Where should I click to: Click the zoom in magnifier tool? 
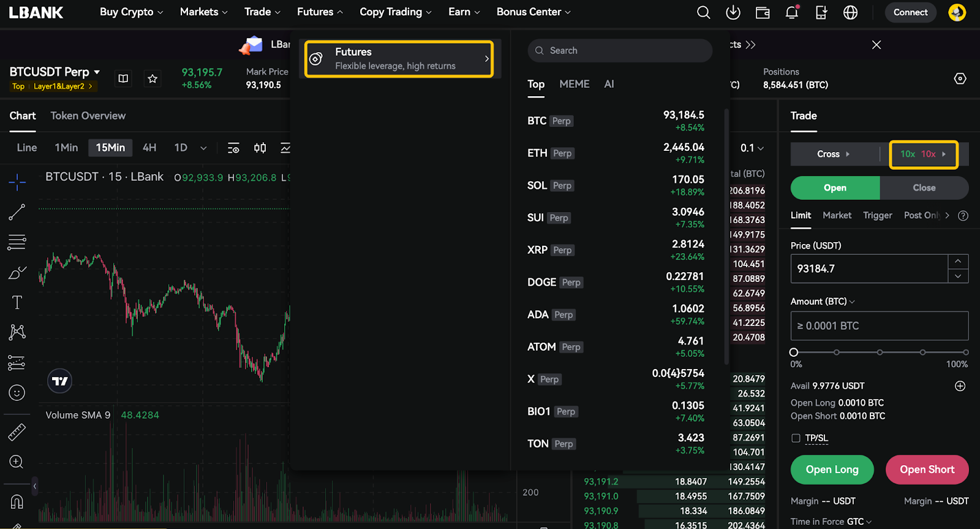click(x=17, y=462)
